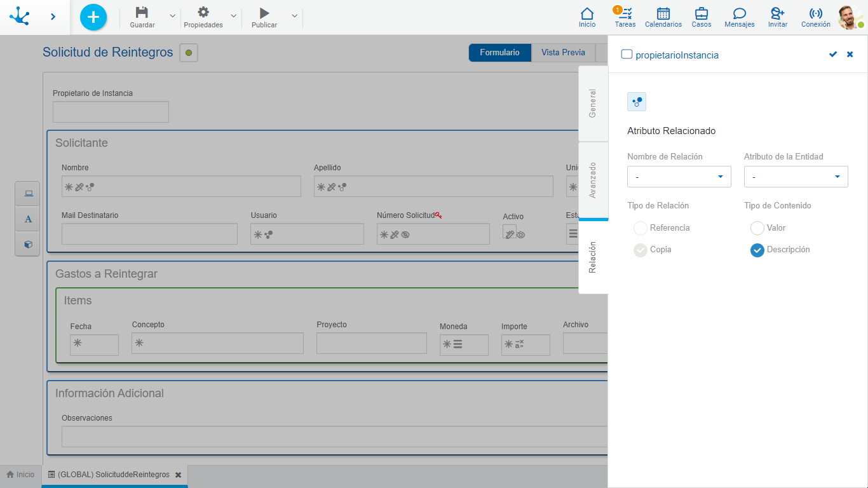Confirm panel with the checkmark icon
Viewport: 868px width, 488px height.
click(833, 55)
